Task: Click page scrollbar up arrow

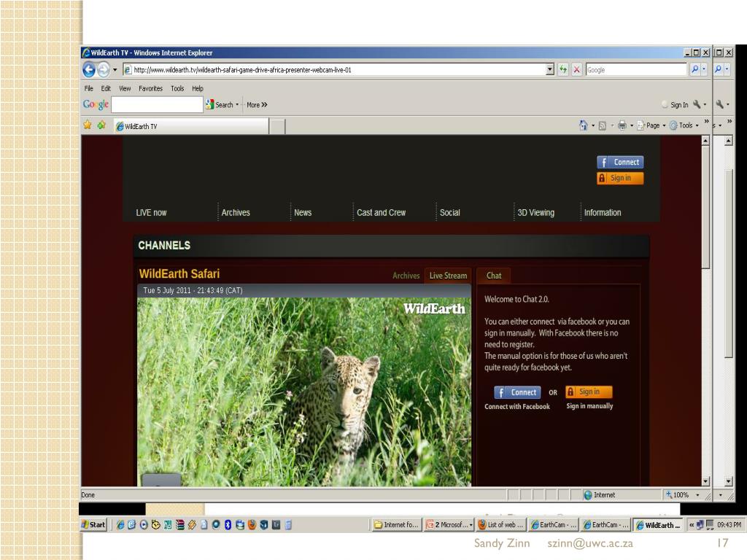Action: click(705, 141)
